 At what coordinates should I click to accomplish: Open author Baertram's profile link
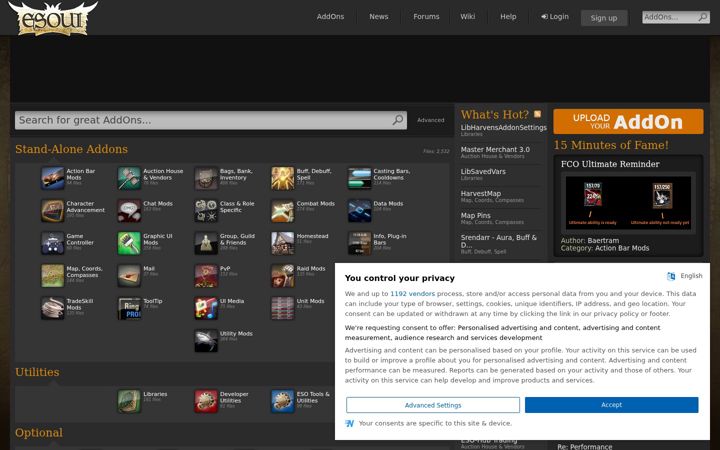click(602, 241)
